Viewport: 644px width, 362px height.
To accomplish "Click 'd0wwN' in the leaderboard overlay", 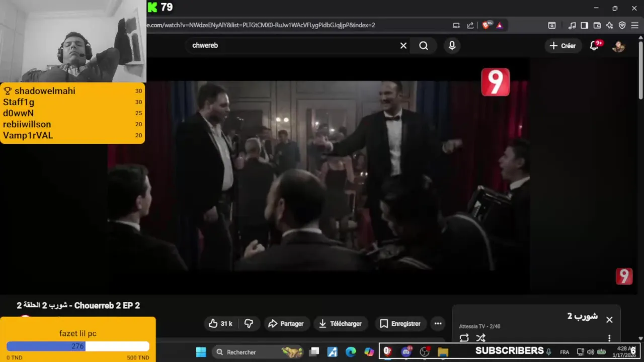I will point(18,113).
